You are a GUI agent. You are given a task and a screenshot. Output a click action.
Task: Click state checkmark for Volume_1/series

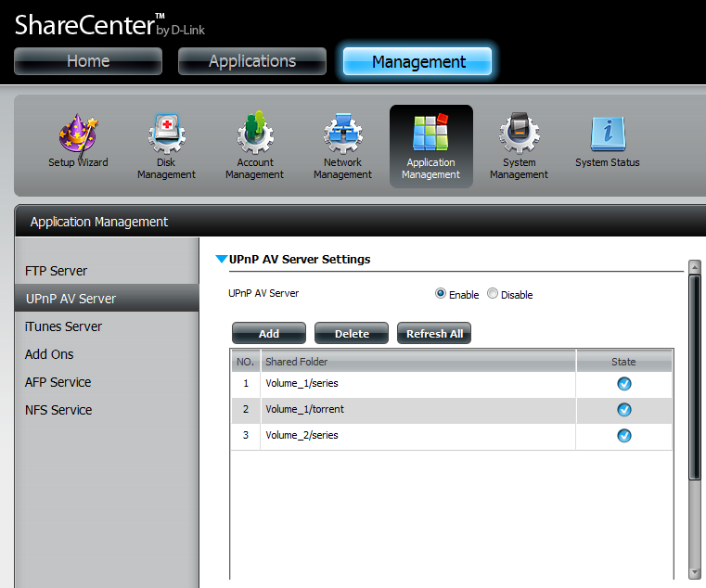point(624,384)
